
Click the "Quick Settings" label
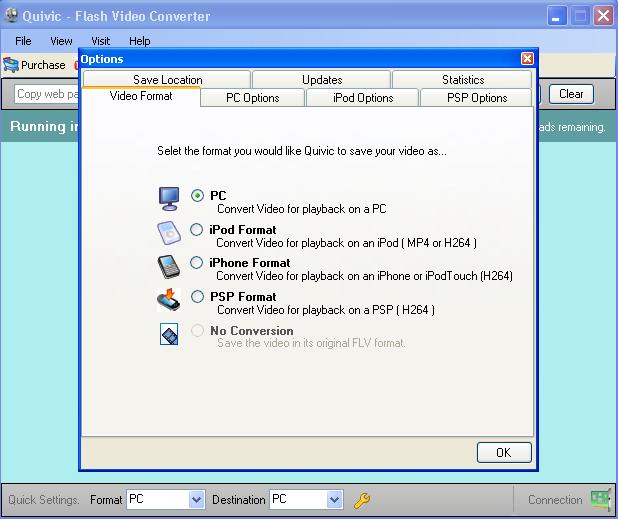(x=43, y=500)
